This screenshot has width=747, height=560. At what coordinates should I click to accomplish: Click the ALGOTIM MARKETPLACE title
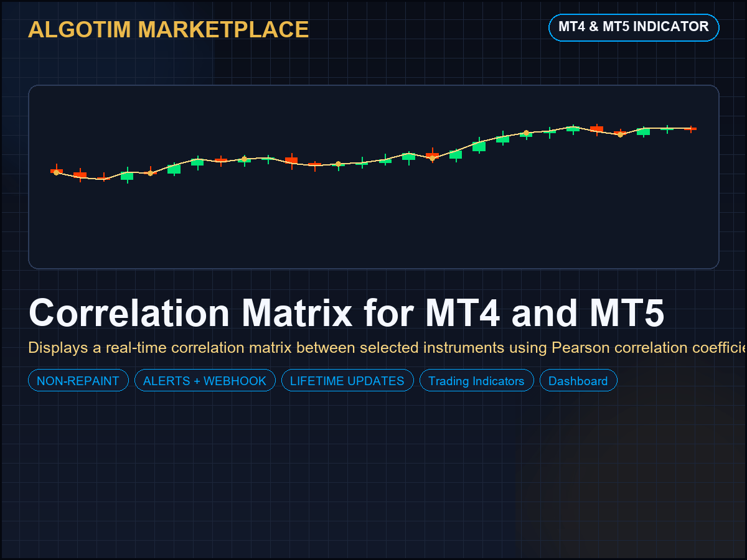tap(168, 30)
